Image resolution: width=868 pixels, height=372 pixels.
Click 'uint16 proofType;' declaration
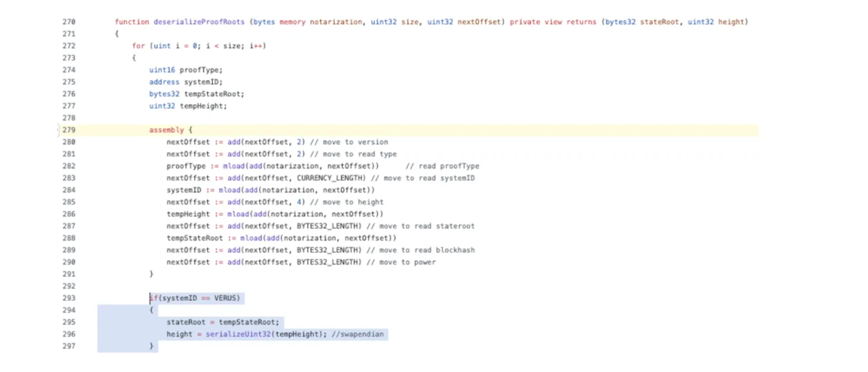[x=186, y=70]
